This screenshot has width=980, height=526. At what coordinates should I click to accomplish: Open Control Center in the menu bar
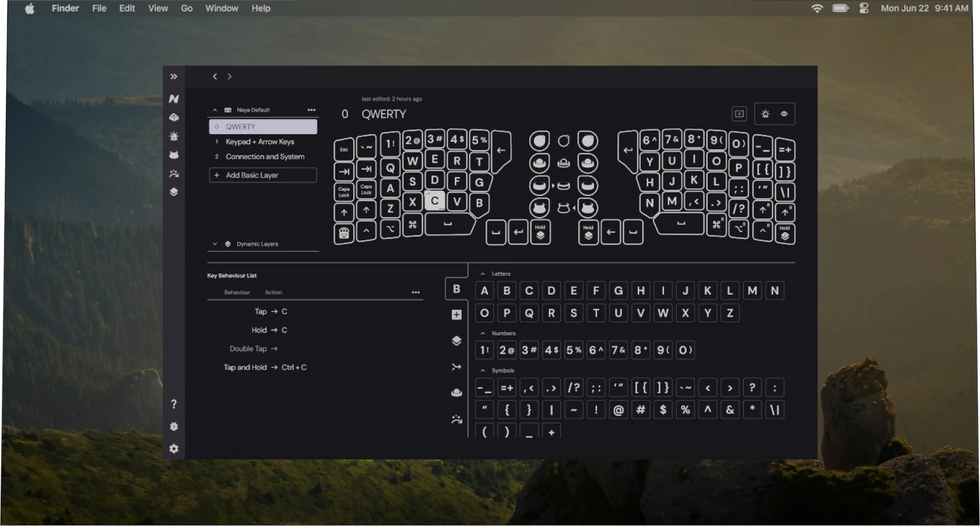(x=864, y=8)
